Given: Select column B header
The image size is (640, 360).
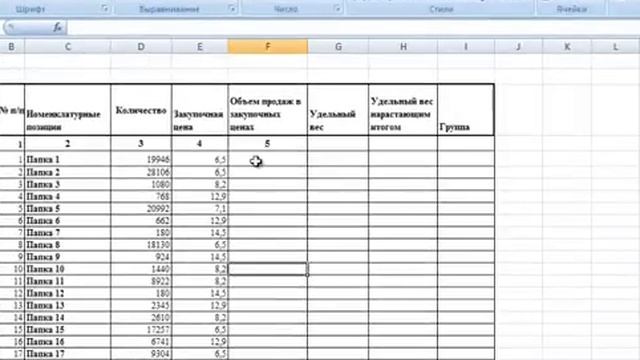Looking at the screenshot, I should click(x=11, y=47).
